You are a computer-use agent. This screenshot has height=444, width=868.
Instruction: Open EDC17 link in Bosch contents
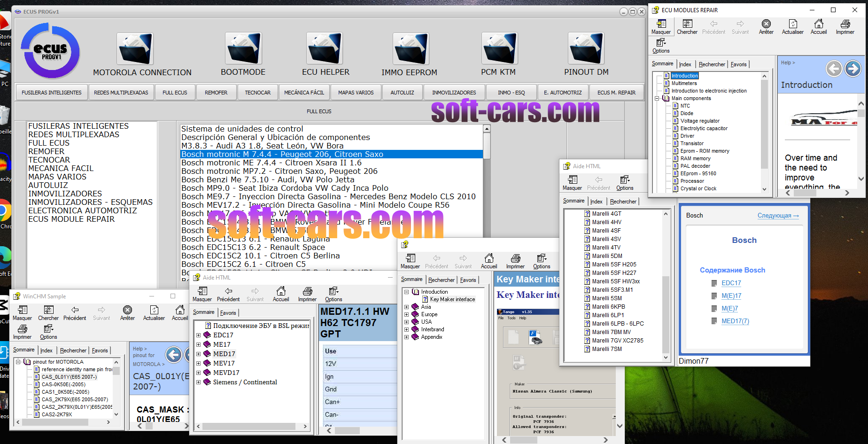(731, 283)
